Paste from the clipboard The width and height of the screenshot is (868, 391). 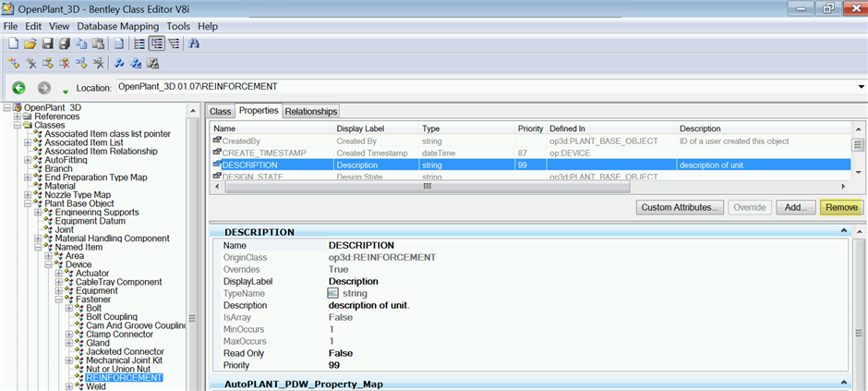point(98,43)
